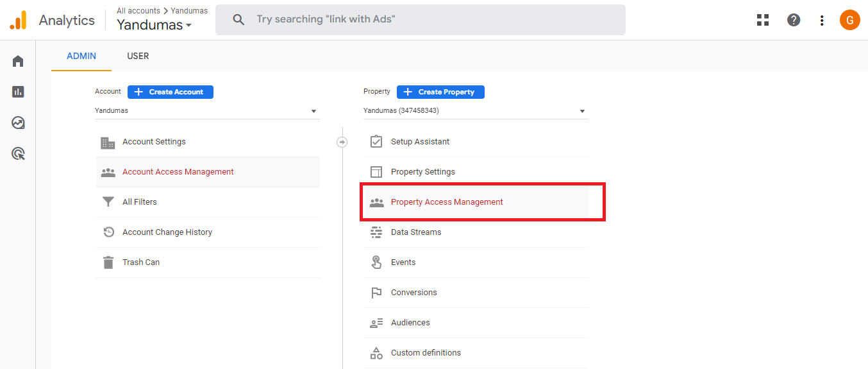Image resolution: width=868 pixels, height=369 pixels.
Task: Open All Filters
Action: (x=208, y=202)
